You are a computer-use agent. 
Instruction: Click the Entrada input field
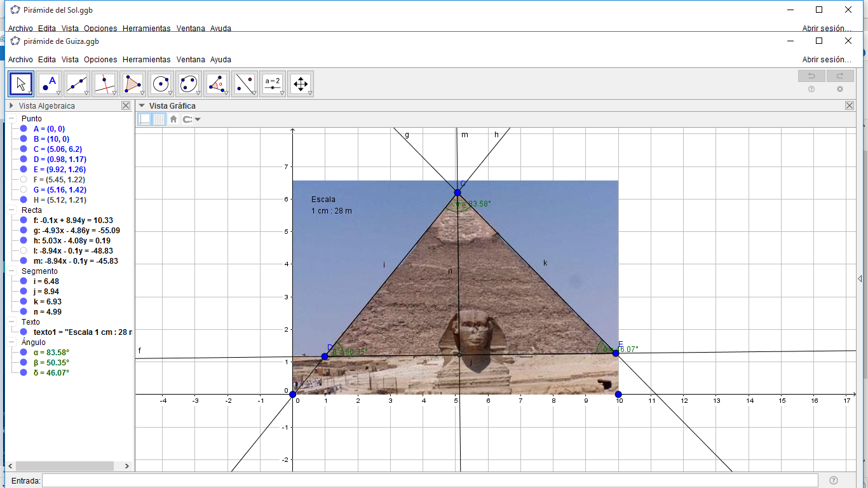click(430, 480)
